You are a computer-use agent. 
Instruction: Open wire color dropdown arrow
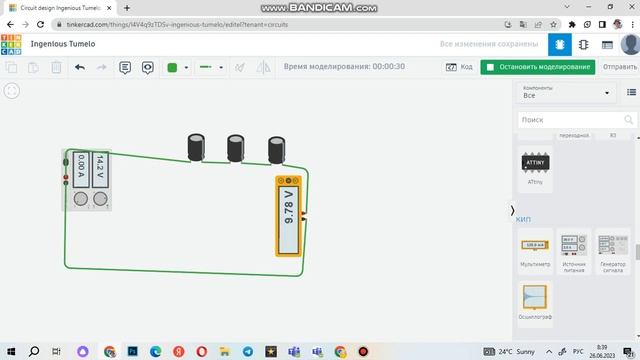pyautogui.click(x=186, y=67)
